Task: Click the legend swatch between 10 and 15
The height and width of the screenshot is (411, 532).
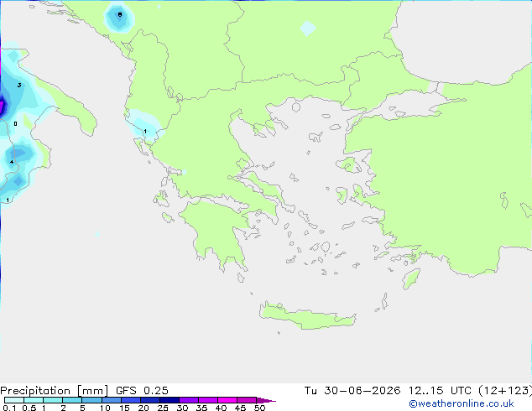Action: (x=111, y=400)
